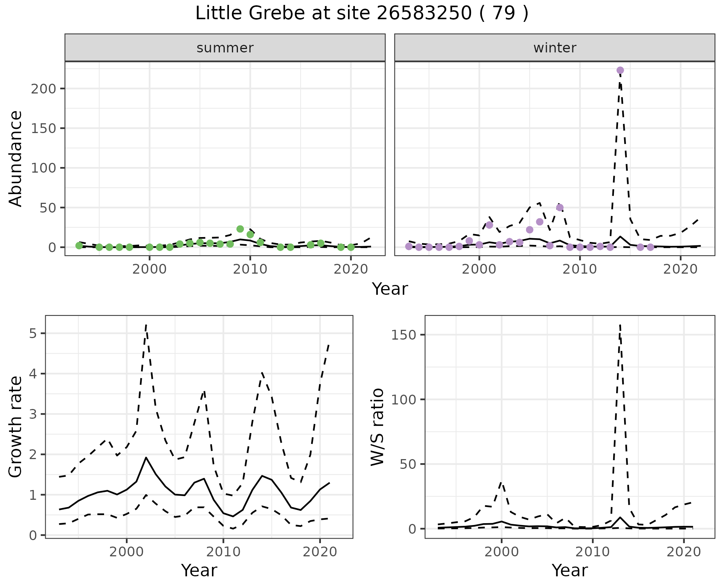Click the Year label under Growth rate plot
Screen dimensions: 724x588
coord(199,570)
